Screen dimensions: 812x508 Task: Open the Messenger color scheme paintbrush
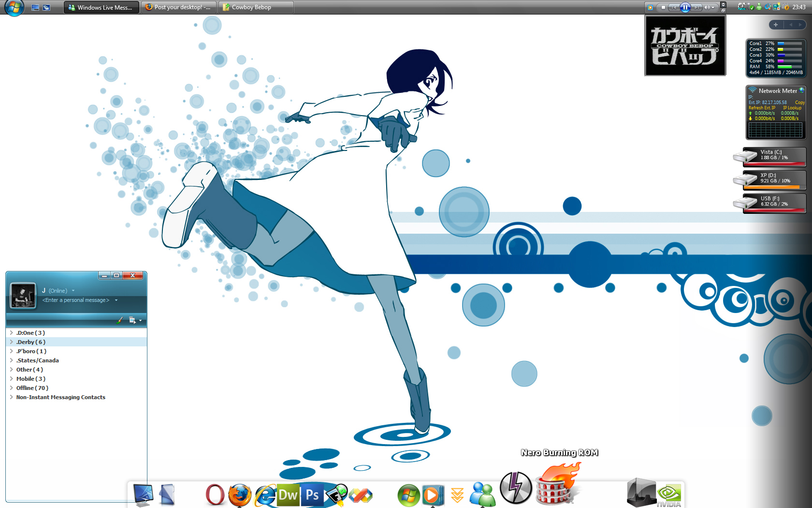(x=120, y=320)
